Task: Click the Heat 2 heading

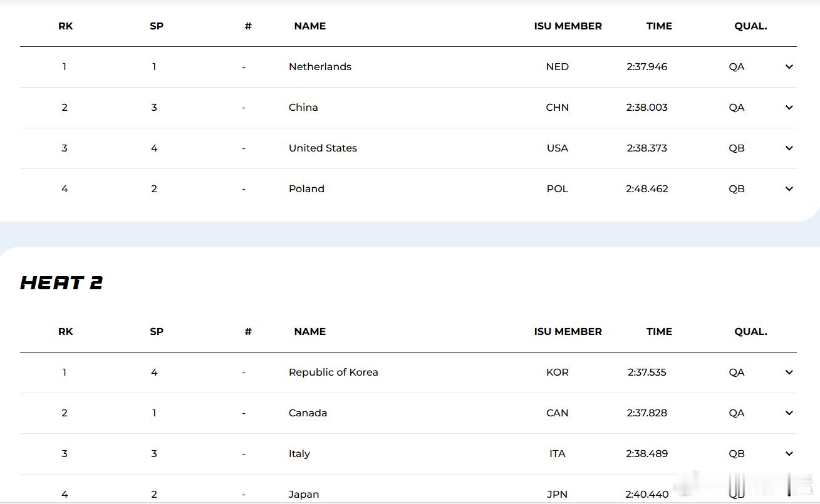Action: [61, 283]
